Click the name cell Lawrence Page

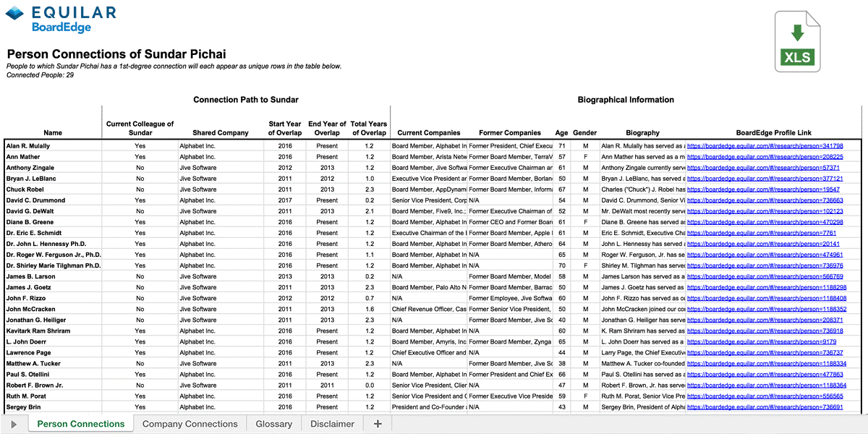click(53, 353)
